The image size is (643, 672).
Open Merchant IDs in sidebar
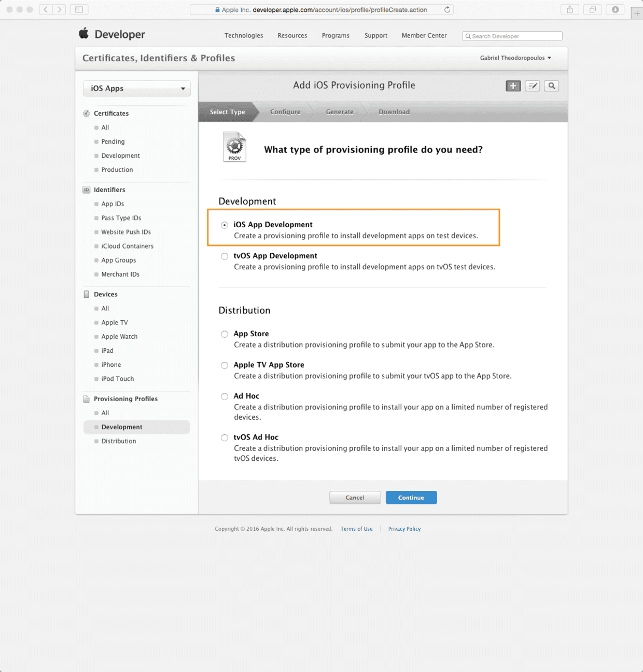click(x=120, y=274)
